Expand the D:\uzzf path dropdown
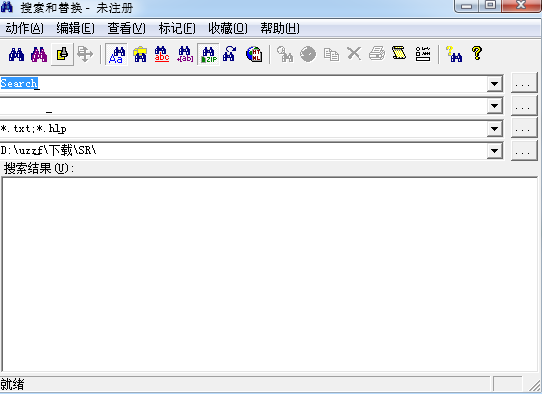This screenshot has height=394, width=542. [495, 151]
